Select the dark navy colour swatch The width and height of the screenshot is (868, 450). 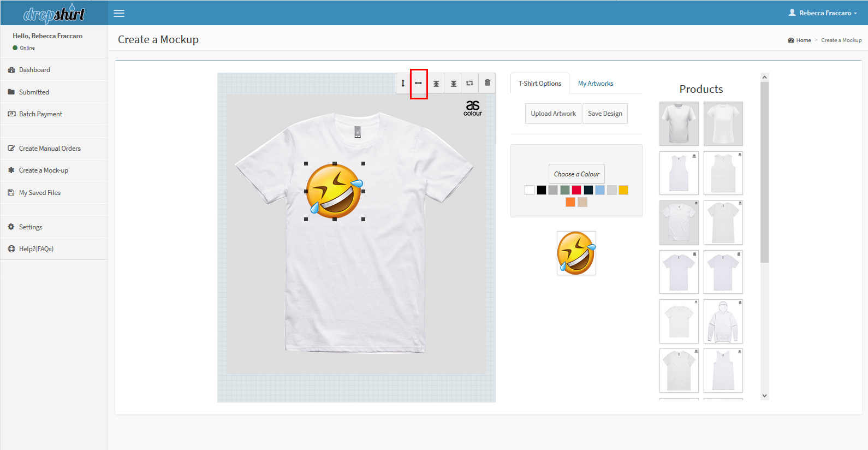[x=588, y=190]
